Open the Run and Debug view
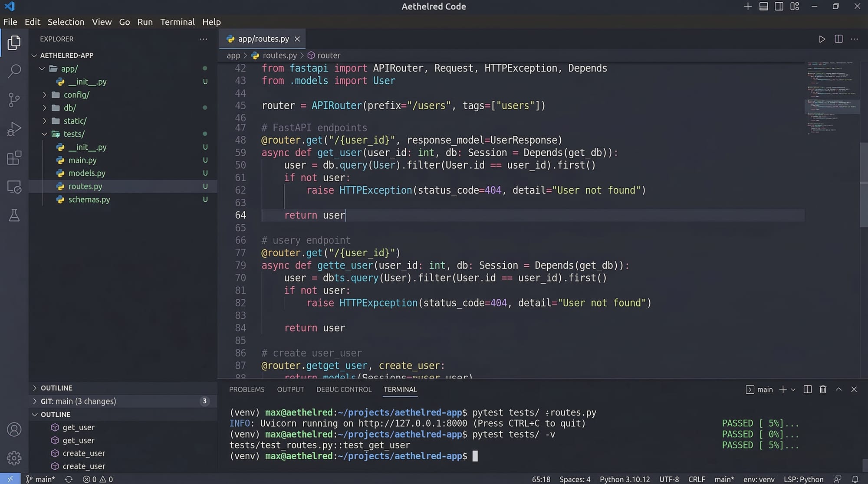868x484 pixels. 14,129
